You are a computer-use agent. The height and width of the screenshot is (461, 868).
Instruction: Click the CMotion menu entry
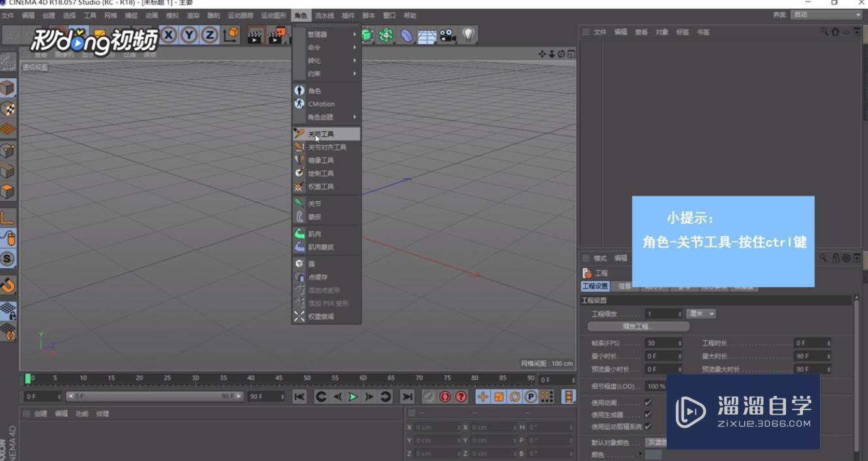pyautogui.click(x=321, y=104)
